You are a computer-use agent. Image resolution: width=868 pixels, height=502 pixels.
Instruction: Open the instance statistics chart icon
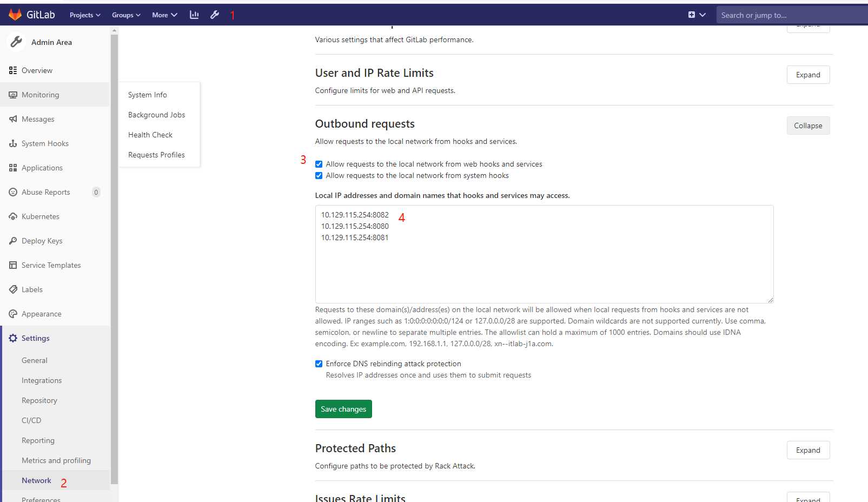(x=194, y=15)
